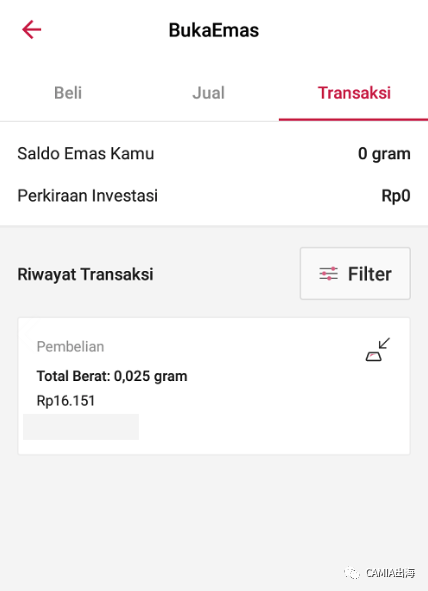Open the Filter button

click(x=355, y=274)
